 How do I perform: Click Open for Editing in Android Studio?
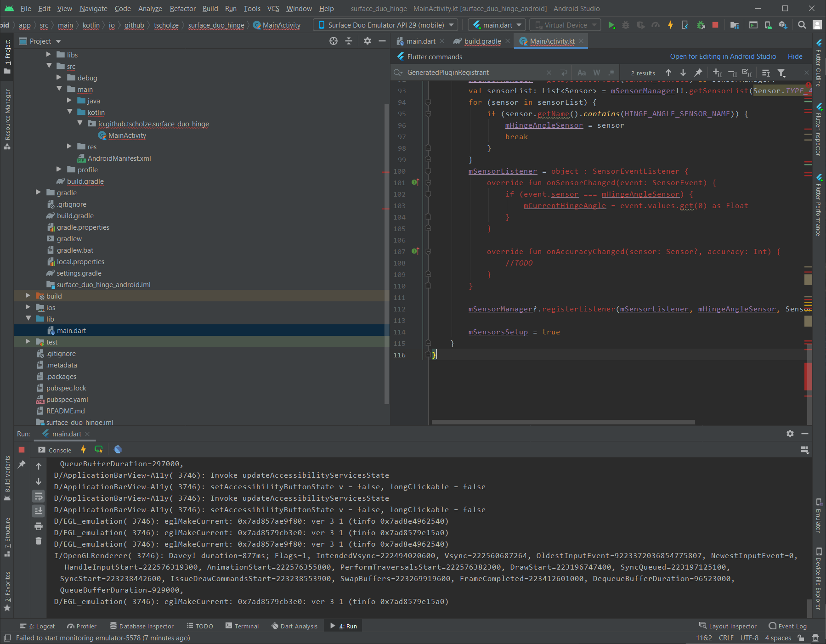point(722,56)
